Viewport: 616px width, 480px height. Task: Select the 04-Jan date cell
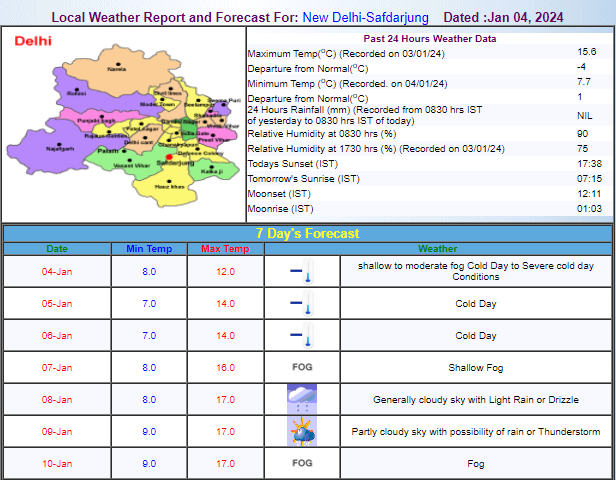click(x=57, y=271)
